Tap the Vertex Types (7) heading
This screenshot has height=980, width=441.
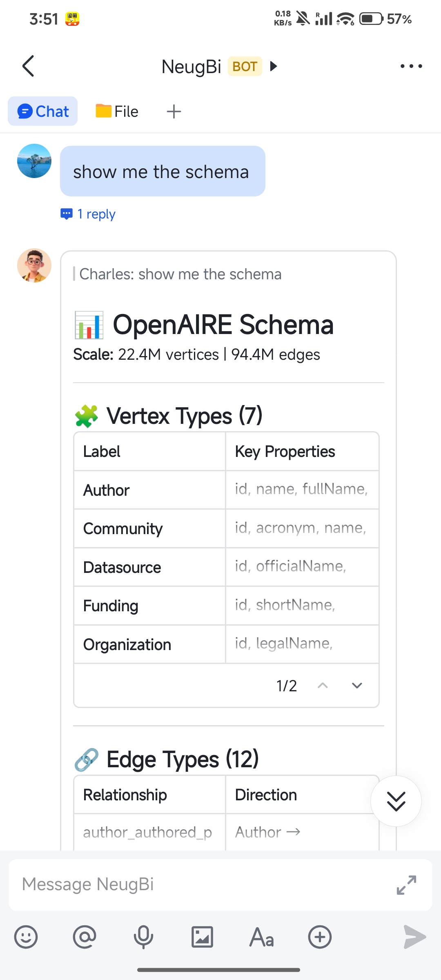tap(184, 416)
